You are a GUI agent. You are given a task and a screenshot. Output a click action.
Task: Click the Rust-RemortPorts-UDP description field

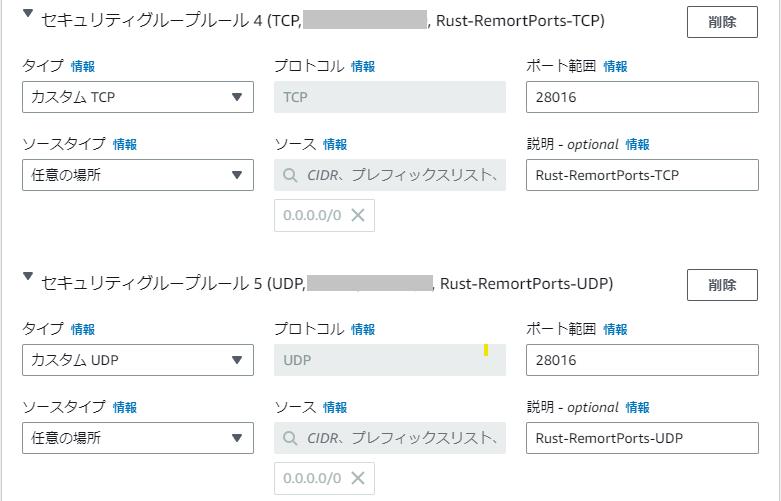[642, 437]
